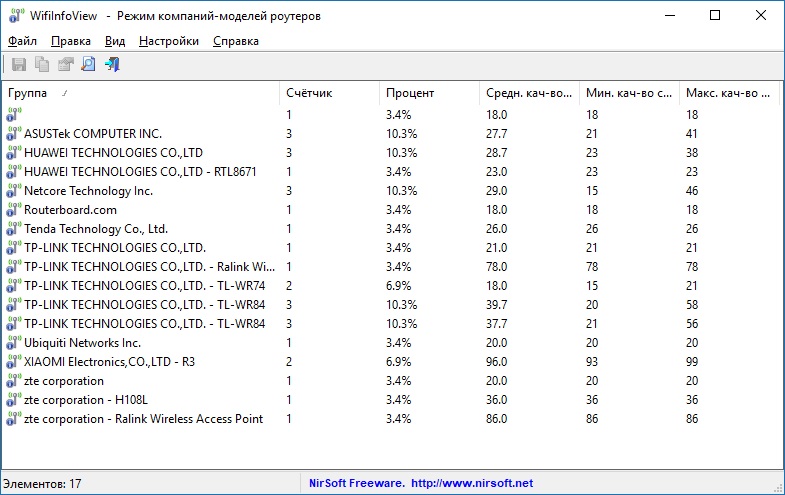Open the Вид menu
The width and height of the screenshot is (785, 495).
coord(115,41)
